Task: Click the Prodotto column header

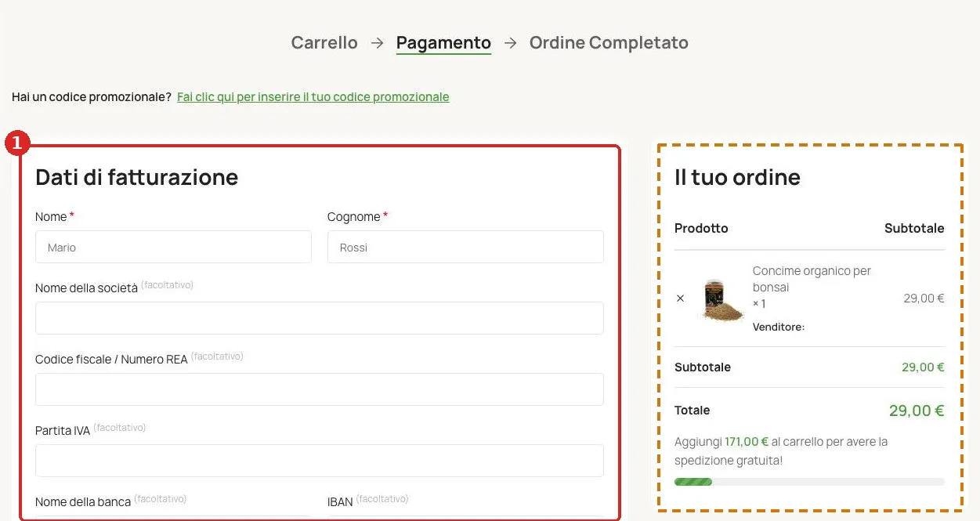Action: pos(701,228)
